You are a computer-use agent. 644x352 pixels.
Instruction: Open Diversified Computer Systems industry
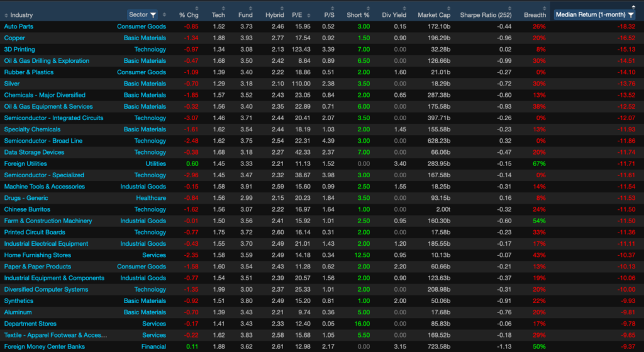tap(46, 290)
